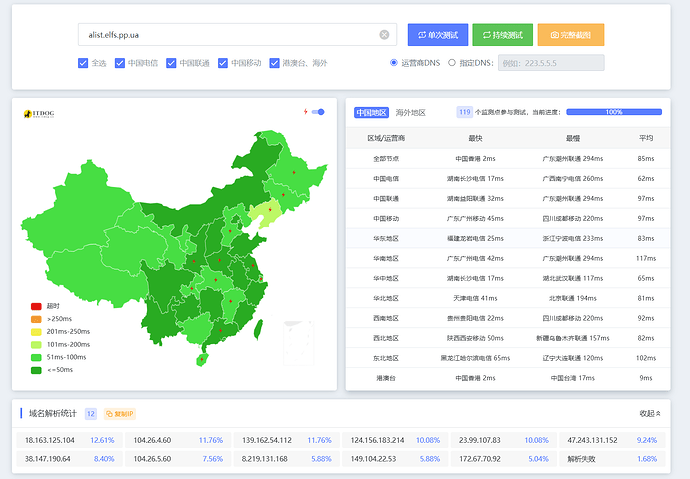Click the 最慢 column header
The image size is (690, 479).
(x=573, y=138)
